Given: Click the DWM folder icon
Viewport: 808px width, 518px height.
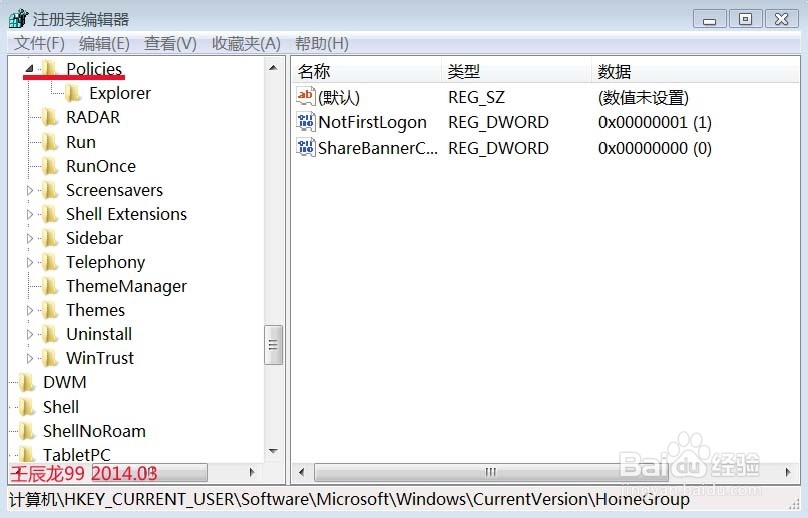Looking at the screenshot, I should tap(27, 382).
